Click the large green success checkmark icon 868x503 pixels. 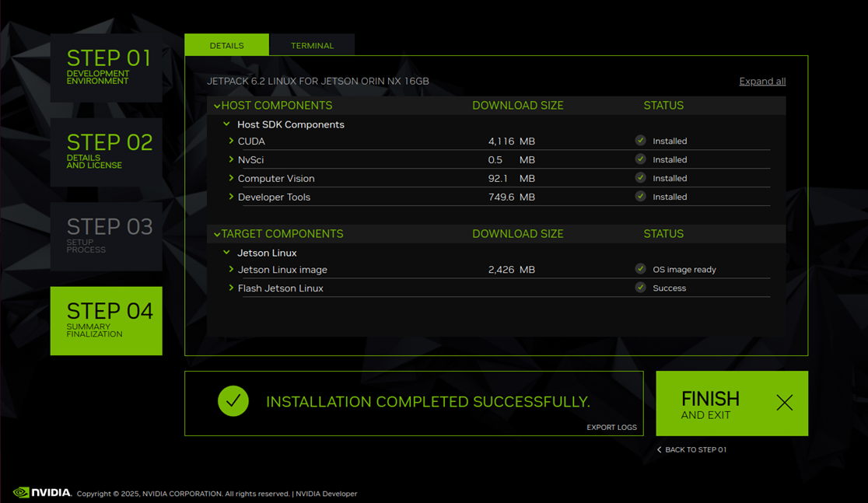[x=233, y=402]
